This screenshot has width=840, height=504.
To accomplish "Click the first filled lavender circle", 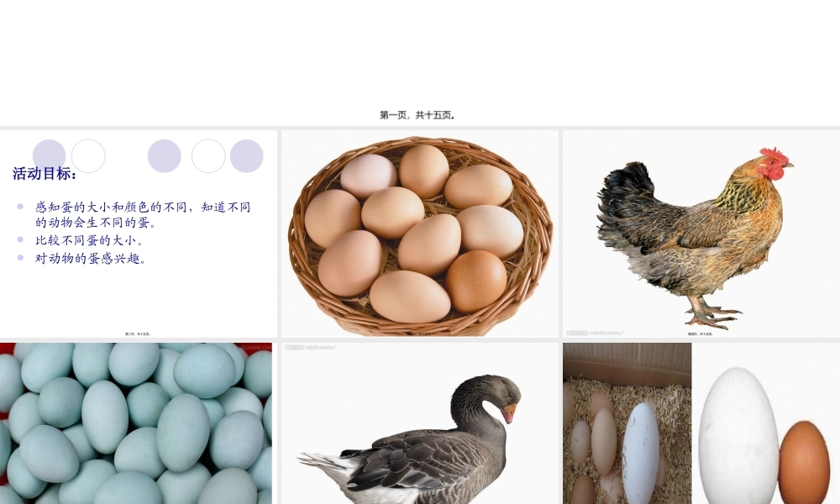I will tap(50, 156).
